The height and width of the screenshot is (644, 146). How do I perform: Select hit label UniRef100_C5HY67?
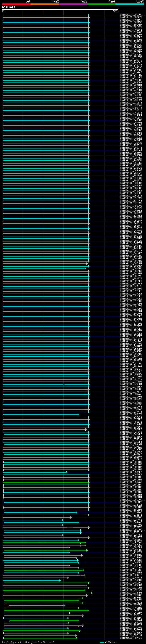point(131,482)
